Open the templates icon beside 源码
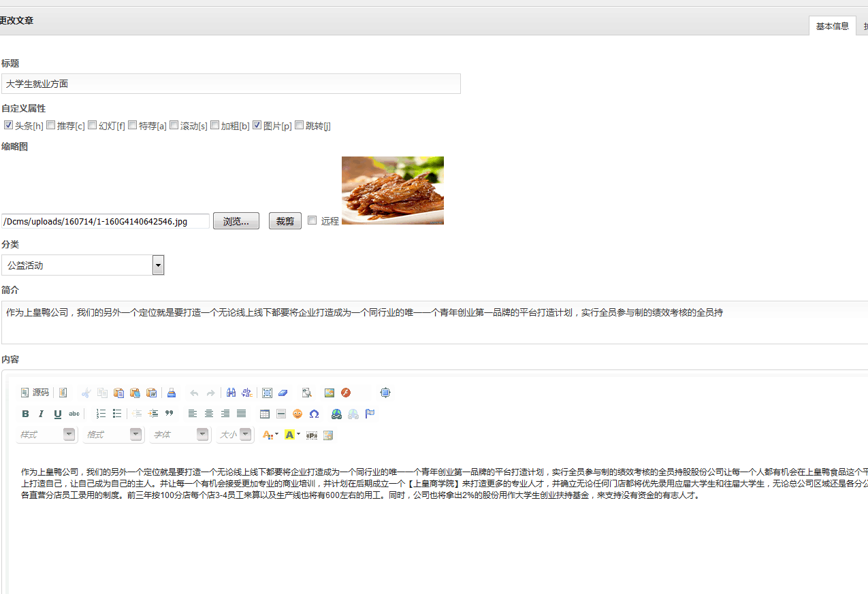 click(x=63, y=393)
